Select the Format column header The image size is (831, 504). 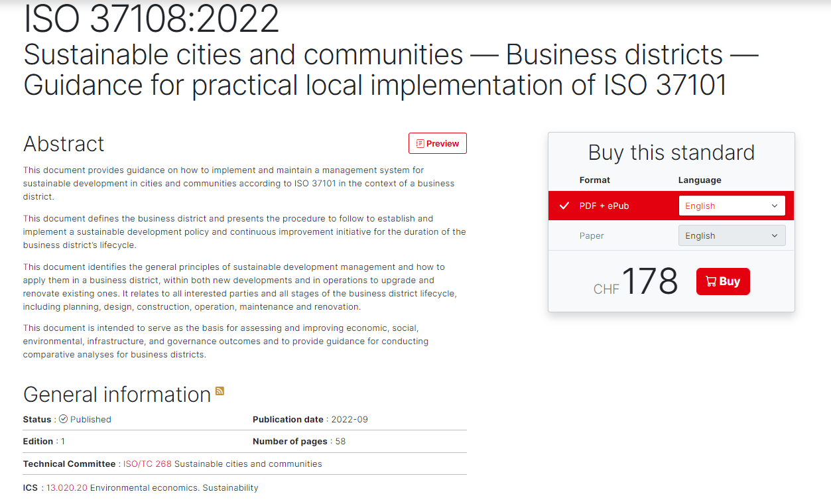click(595, 180)
